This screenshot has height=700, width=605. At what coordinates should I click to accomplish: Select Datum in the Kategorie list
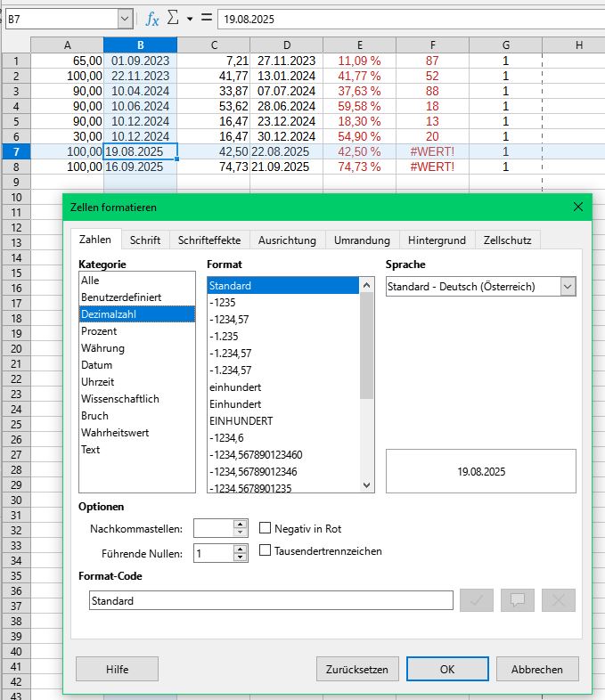click(97, 365)
